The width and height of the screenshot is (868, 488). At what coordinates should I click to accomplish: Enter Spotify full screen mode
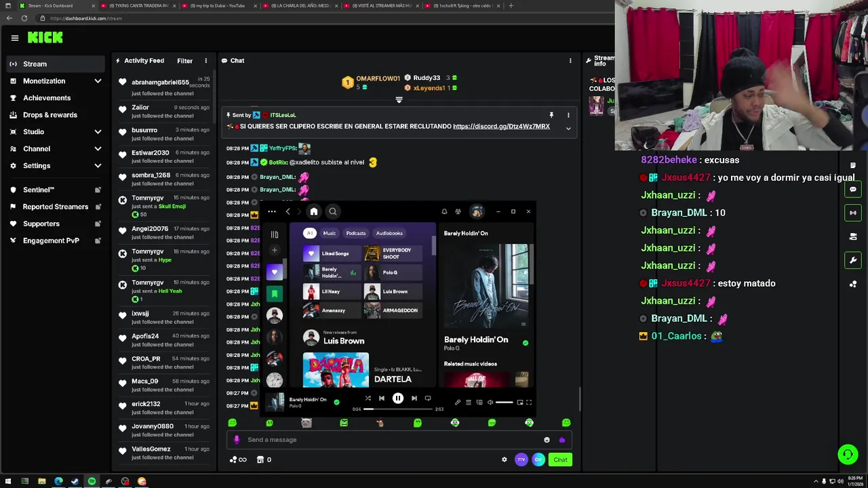[x=529, y=403]
